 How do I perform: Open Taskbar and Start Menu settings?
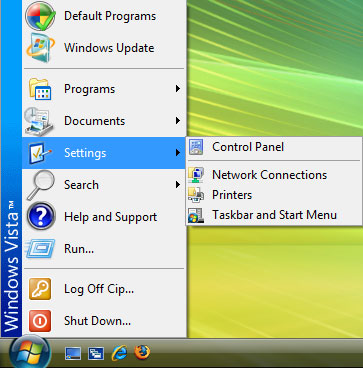pos(274,215)
